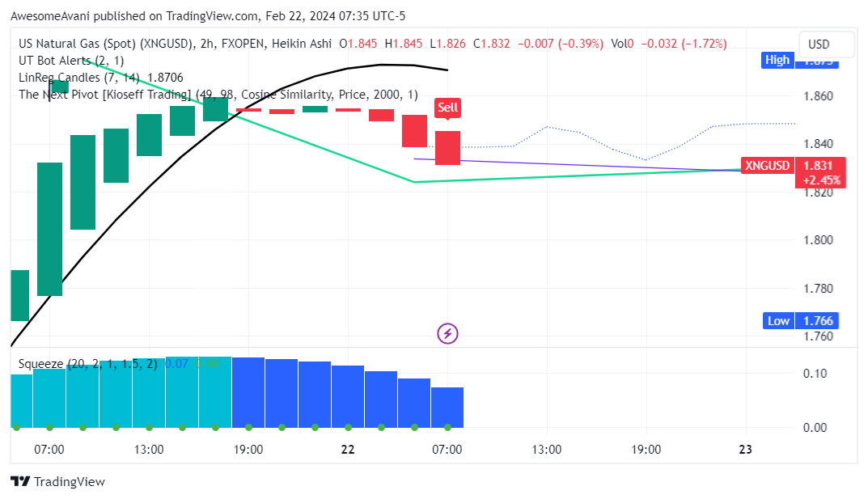868x499 pixels.
Task: Click the red Sell signal label
Action: coord(448,108)
